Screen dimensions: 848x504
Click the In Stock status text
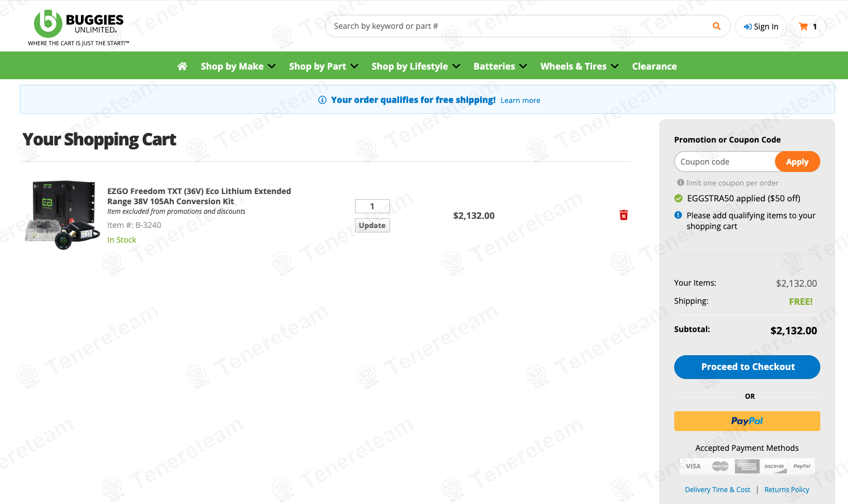pyautogui.click(x=122, y=240)
